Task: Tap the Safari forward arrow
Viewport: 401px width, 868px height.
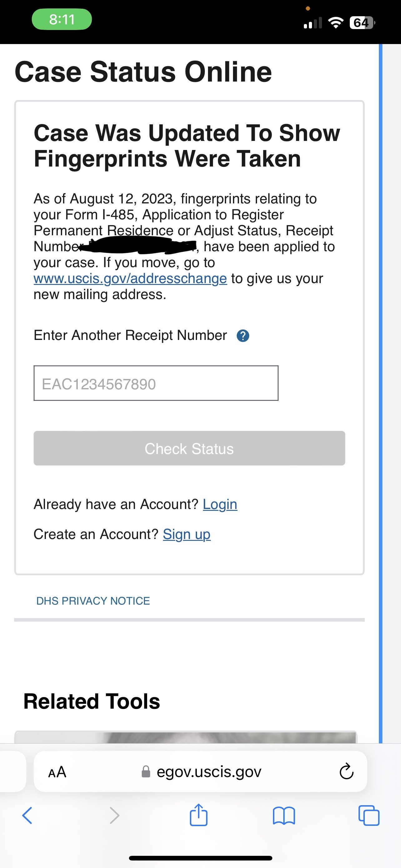Action: (115, 816)
